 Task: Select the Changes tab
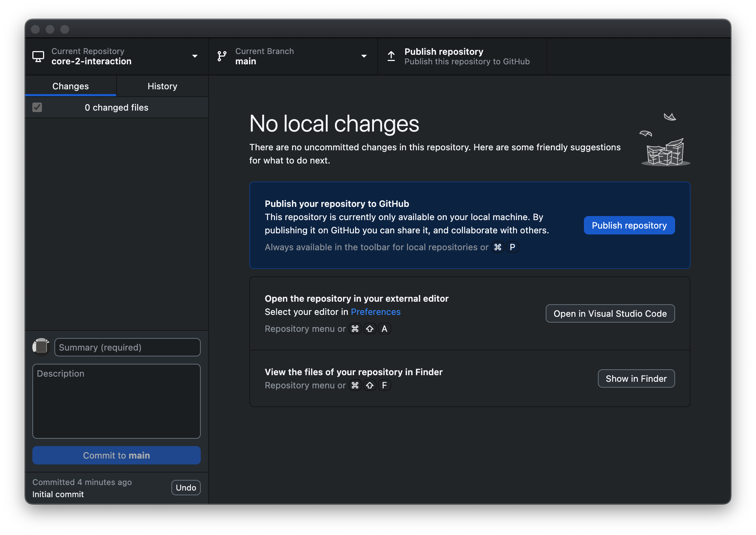coord(71,86)
